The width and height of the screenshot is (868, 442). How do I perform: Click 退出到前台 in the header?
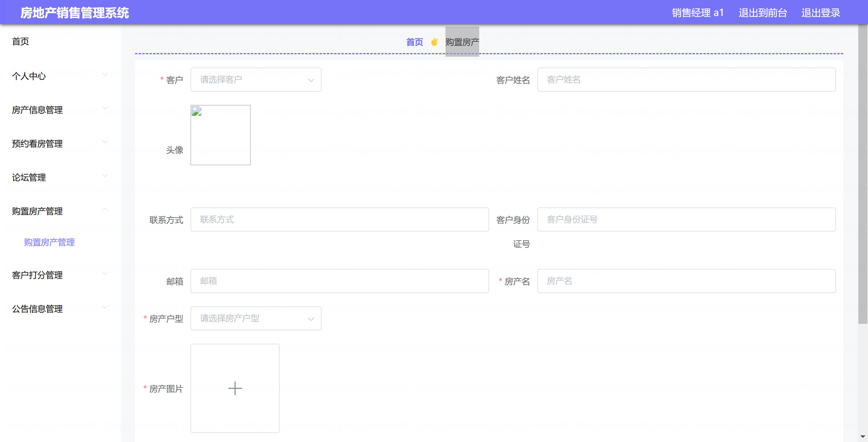pos(763,13)
